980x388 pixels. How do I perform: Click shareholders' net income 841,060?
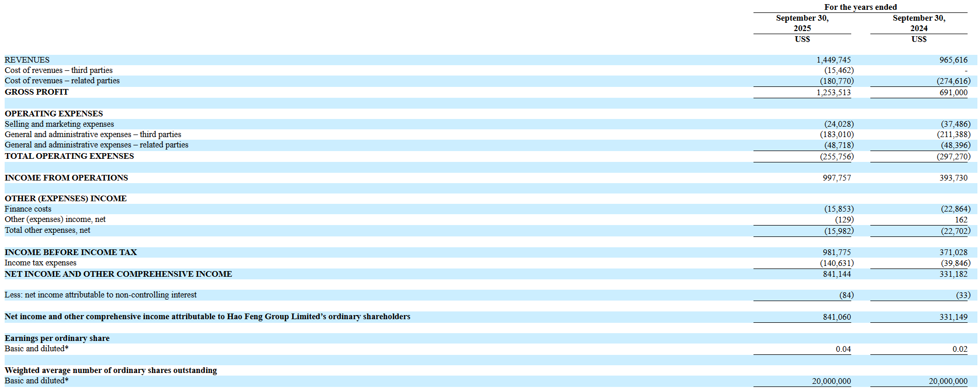click(837, 317)
